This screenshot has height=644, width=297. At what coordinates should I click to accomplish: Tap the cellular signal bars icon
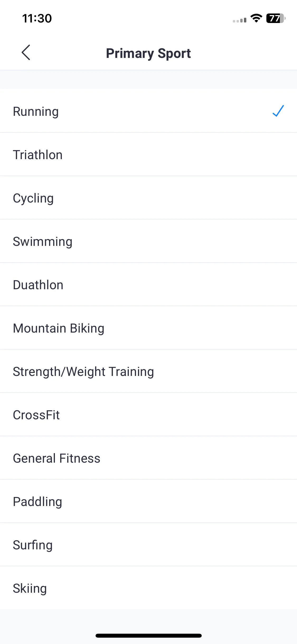pos(239,20)
